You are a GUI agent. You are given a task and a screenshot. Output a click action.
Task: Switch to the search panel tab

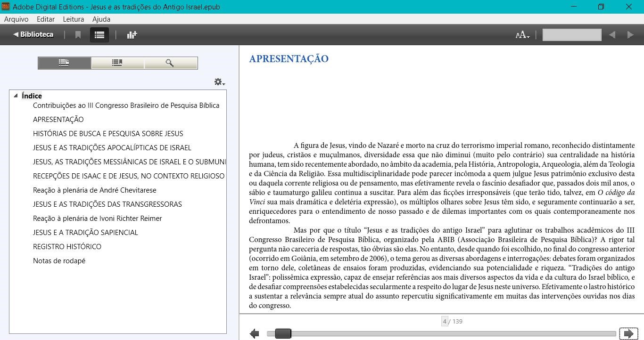click(171, 63)
